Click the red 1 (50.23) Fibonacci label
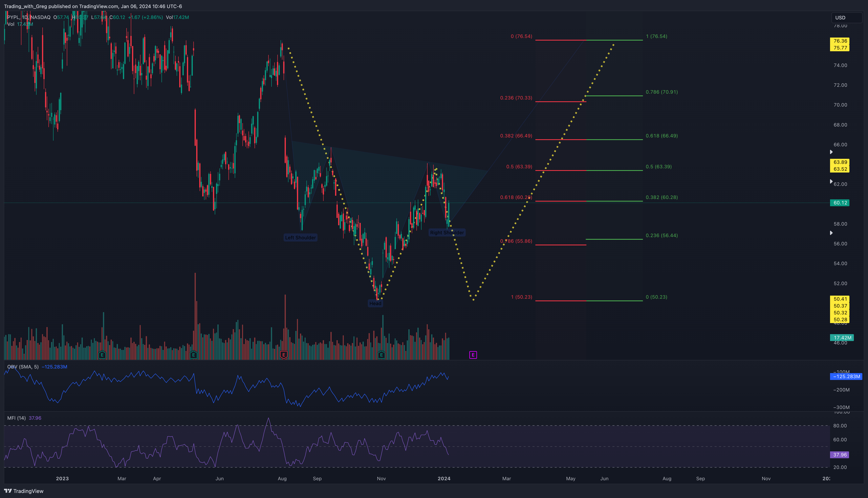This screenshot has height=498, width=868. point(521,297)
